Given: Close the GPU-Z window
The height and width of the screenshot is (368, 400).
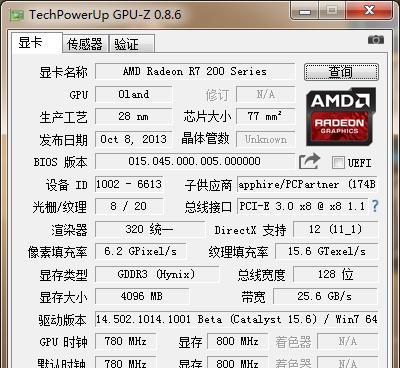Looking at the screenshot, I should (x=370, y=11).
